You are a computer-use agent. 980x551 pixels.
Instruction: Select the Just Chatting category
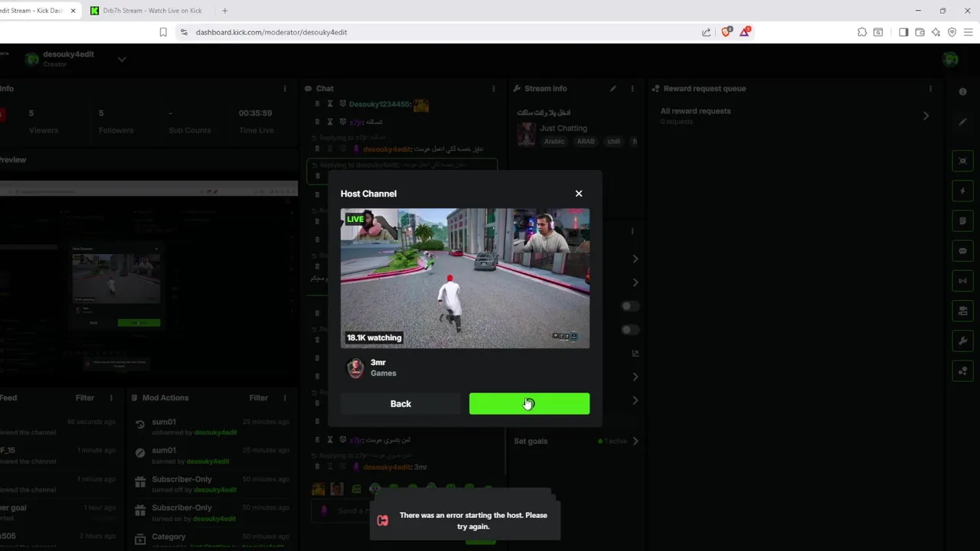[563, 129]
